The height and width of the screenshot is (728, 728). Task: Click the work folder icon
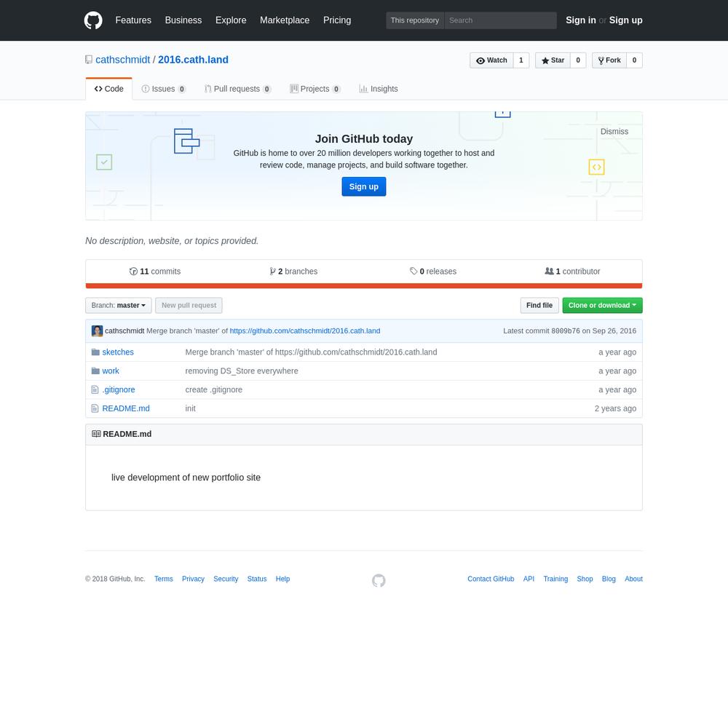(x=95, y=371)
